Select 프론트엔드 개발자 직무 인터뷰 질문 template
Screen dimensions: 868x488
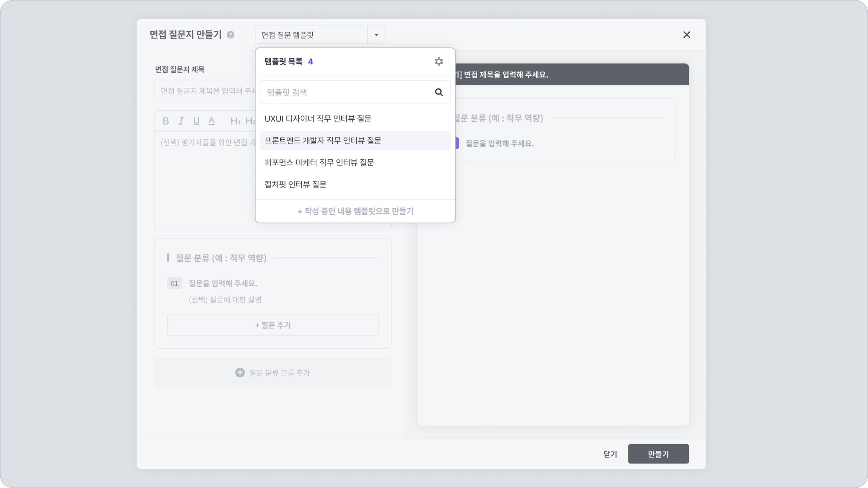click(x=322, y=140)
